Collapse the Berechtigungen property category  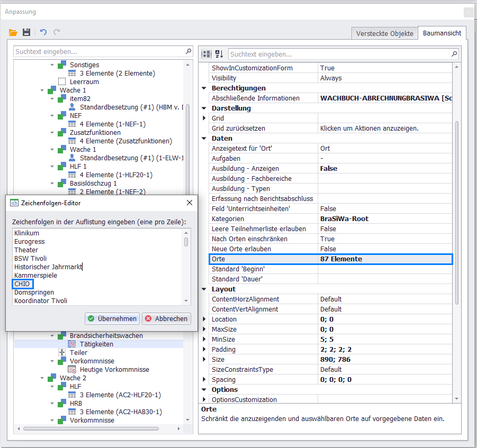coord(204,88)
